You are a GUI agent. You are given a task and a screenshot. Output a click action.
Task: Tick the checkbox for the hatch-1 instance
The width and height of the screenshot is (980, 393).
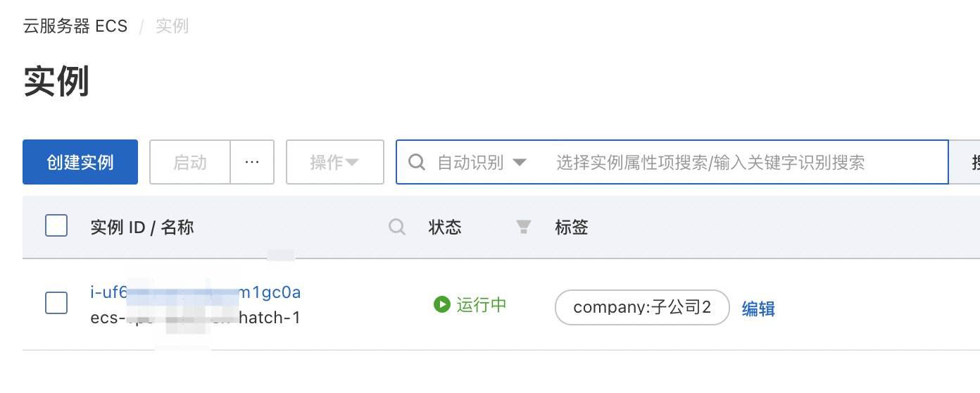(x=56, y=303)
